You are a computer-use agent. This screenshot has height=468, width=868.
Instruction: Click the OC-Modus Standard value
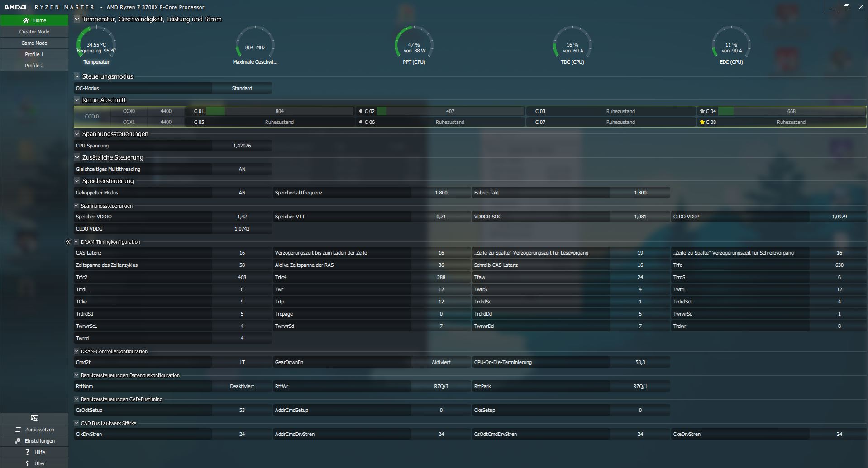pos(242,88)
